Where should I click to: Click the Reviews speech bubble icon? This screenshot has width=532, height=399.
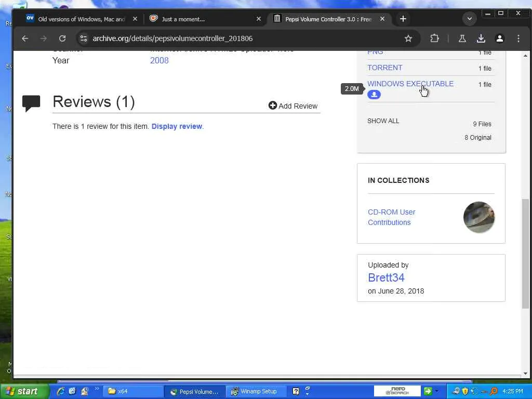click(31, 103)
